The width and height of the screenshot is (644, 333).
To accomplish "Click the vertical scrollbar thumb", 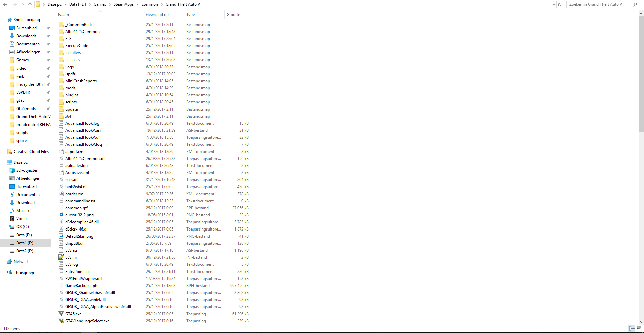I will point(641,74).
